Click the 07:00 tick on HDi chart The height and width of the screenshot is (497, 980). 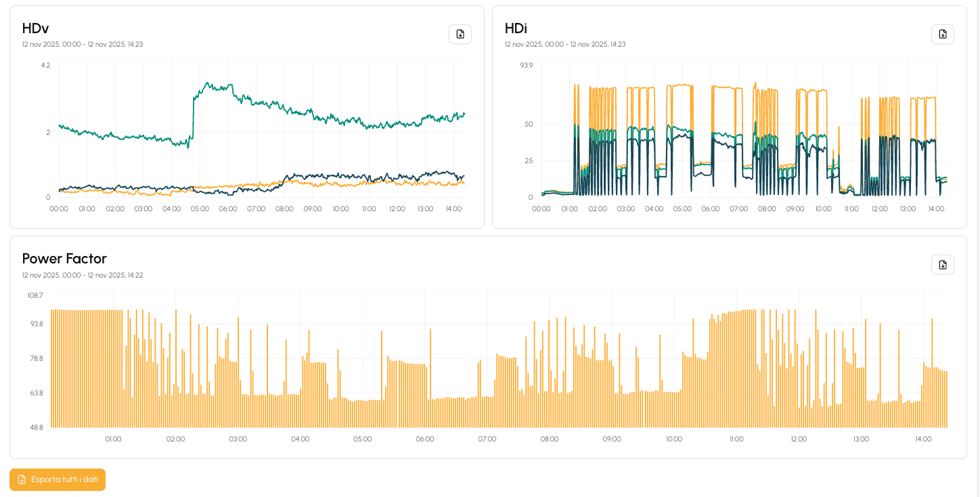738,209
